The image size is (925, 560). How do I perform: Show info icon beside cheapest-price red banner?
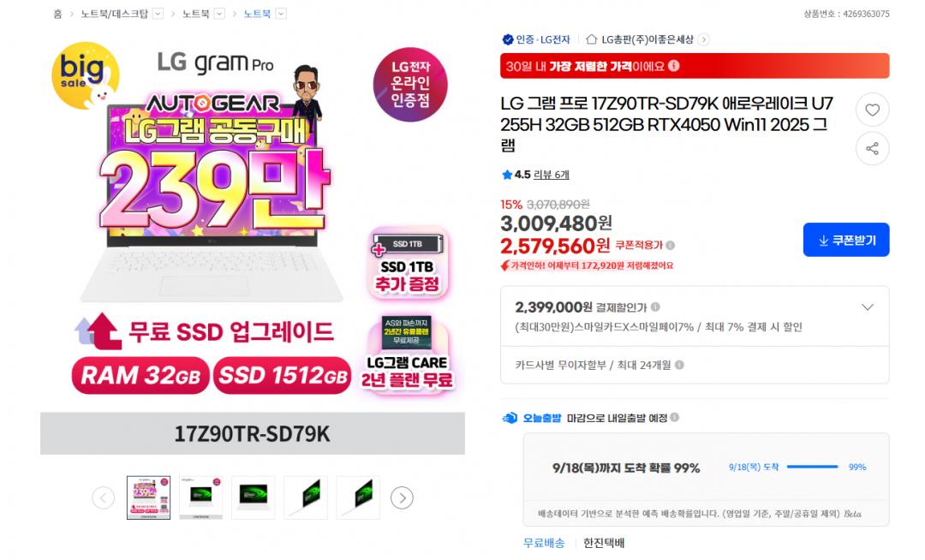tap(673, 66)
